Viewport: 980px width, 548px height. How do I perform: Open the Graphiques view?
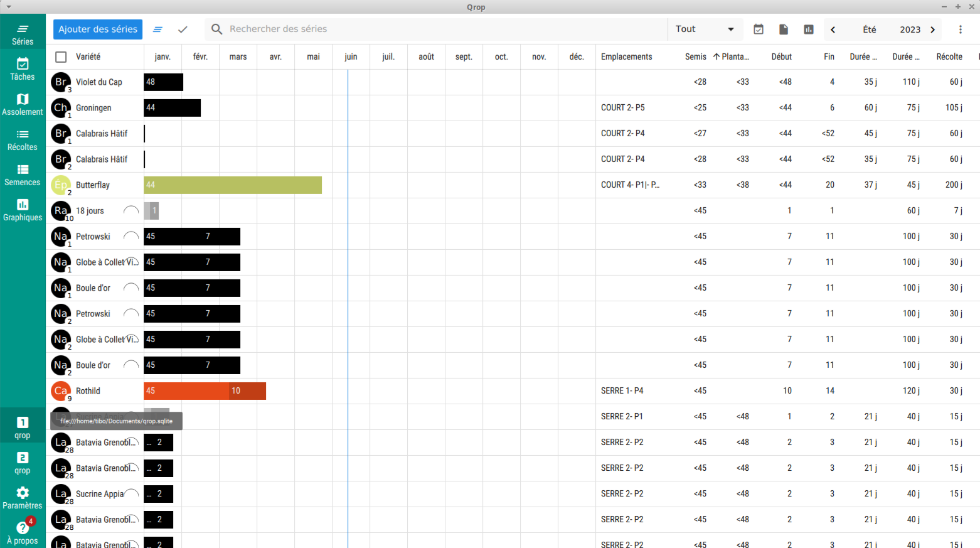22,210
